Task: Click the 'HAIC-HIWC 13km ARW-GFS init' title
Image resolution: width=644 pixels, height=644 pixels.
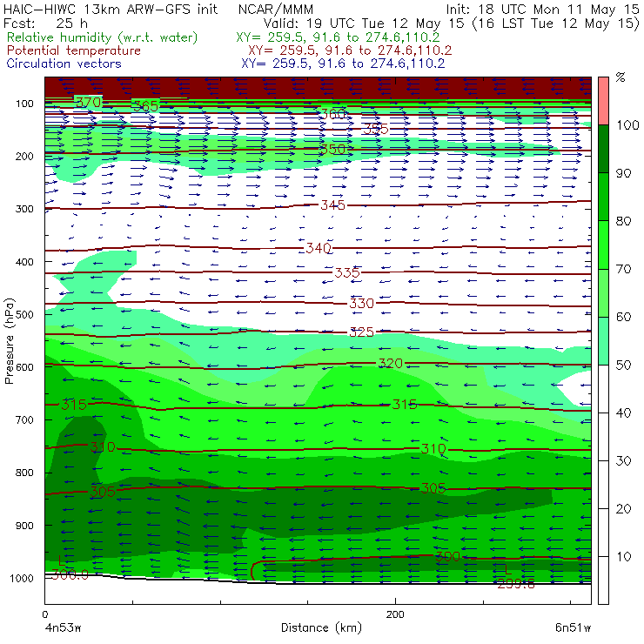Action: coord(111,10)
